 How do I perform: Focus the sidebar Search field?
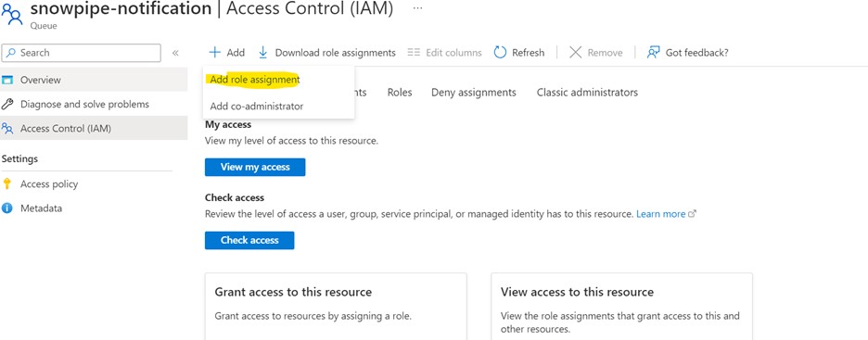[x=82, y=53]
